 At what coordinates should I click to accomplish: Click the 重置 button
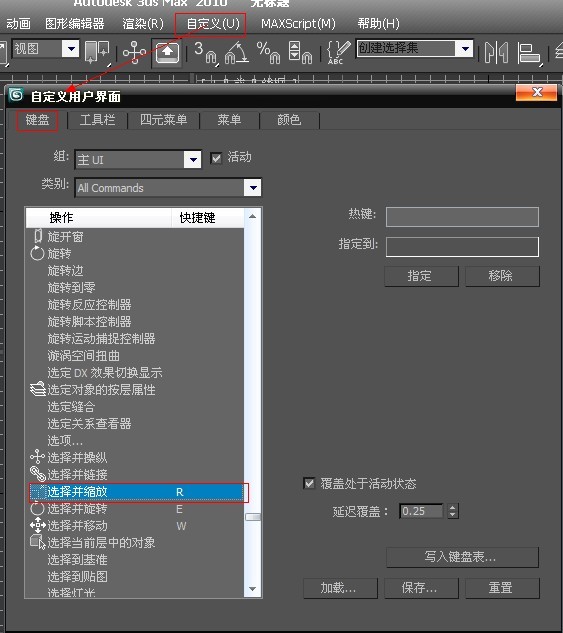502,588
